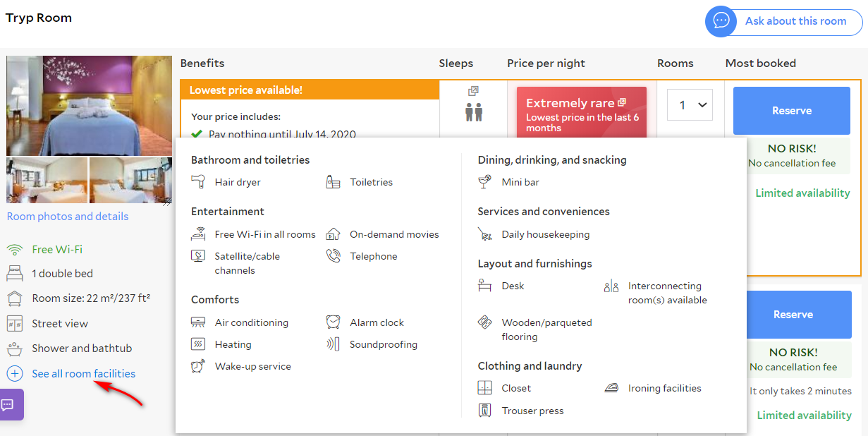This screenshot has height=436, width=868.
Task: Click the top NO RISK! label
Action: (x=792, y=149)
